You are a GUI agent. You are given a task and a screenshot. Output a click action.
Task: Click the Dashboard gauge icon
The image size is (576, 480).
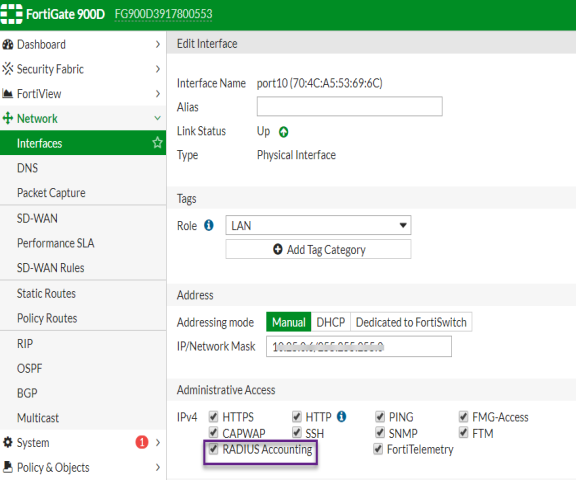point(8,44)
